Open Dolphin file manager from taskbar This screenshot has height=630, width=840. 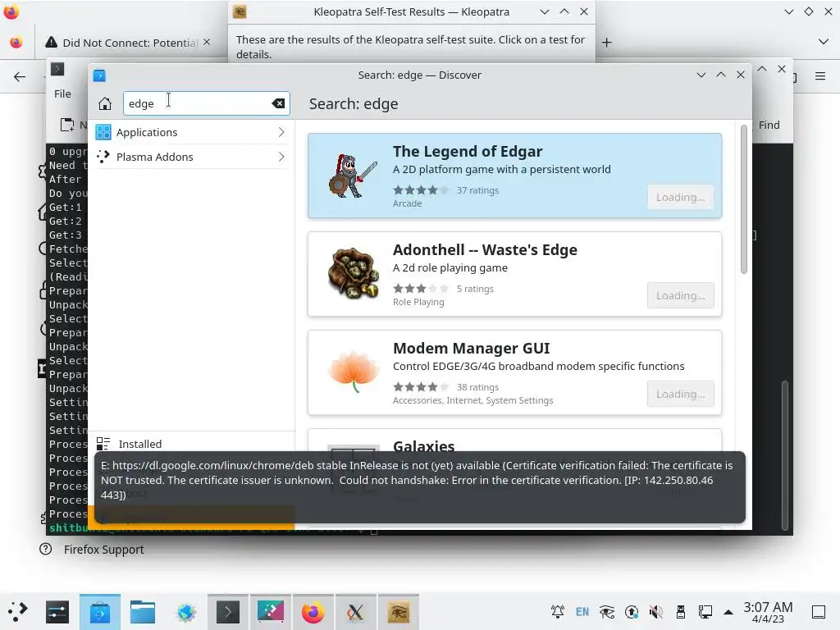coord(143,612)
